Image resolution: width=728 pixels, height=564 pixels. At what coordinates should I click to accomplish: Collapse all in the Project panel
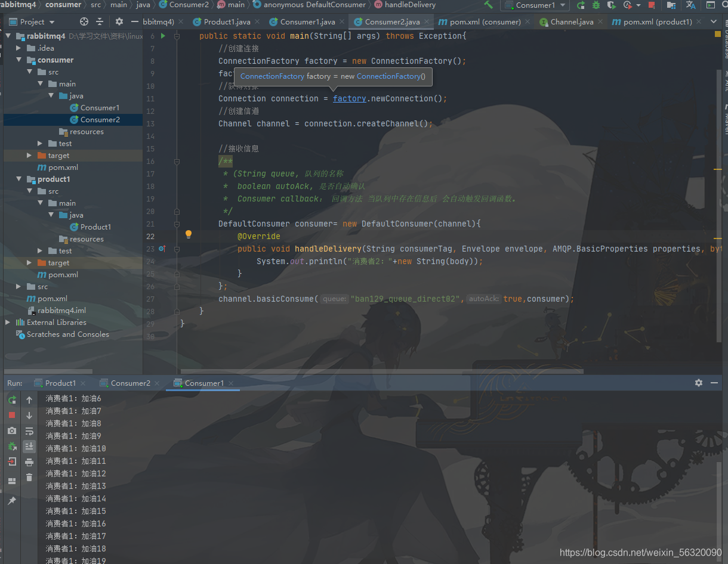(100, 21)
